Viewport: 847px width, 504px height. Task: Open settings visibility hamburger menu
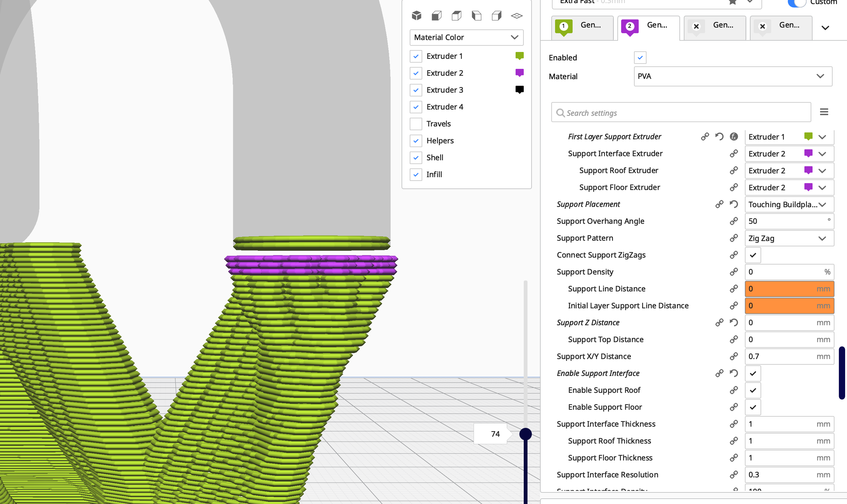point(824,112)
